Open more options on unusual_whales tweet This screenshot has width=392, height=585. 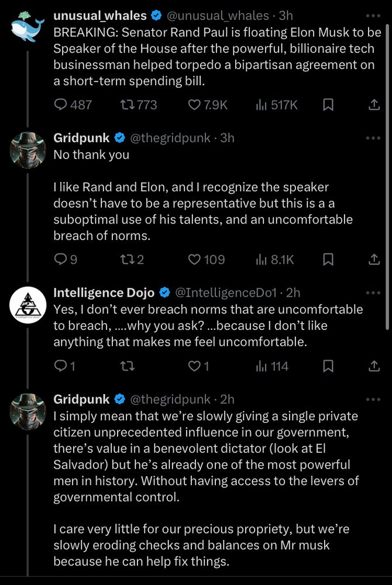pyautogui.click(x=373, y=16)
